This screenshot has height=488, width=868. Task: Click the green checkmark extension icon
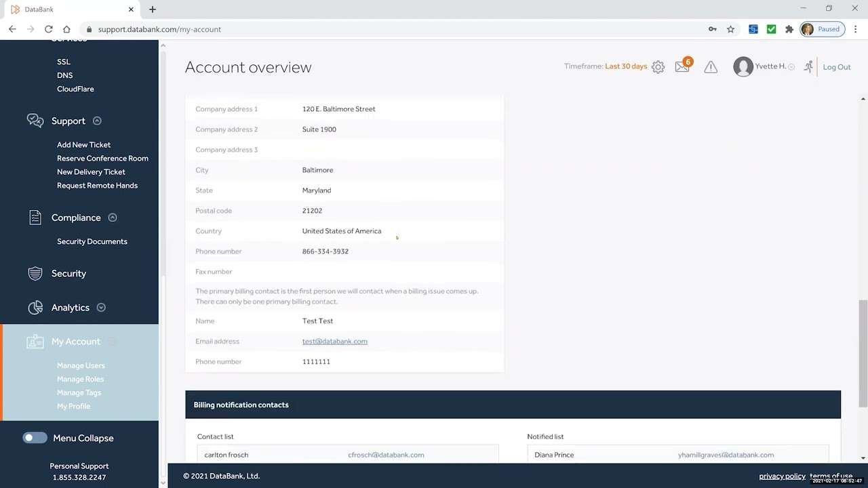coord(771,29)
